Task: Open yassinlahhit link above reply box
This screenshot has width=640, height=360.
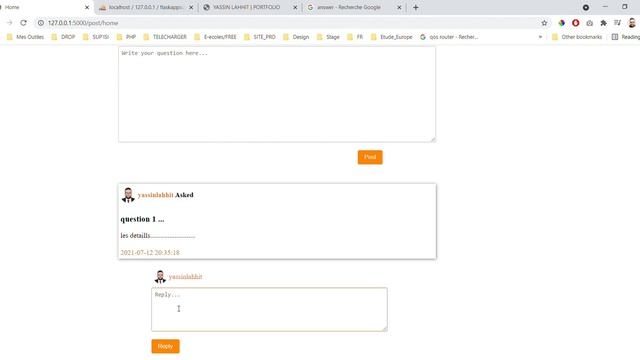Action: (x=185, y=277)
